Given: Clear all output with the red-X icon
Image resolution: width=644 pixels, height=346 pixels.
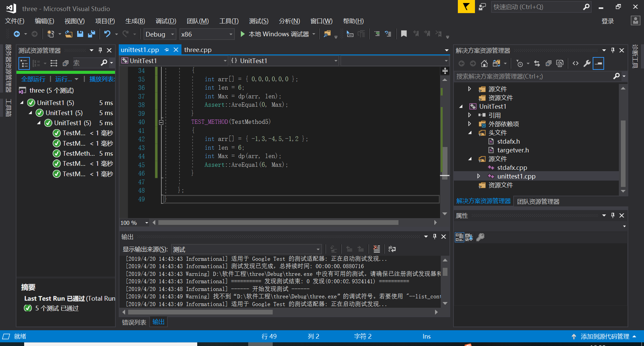Looking at the screenshot, I should coord(377,249).
